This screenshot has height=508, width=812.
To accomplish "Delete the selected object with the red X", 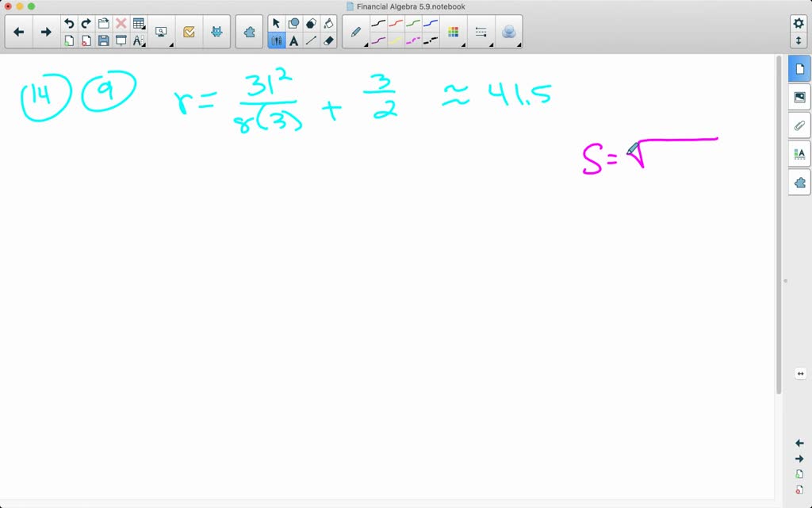I will [121, 23].
